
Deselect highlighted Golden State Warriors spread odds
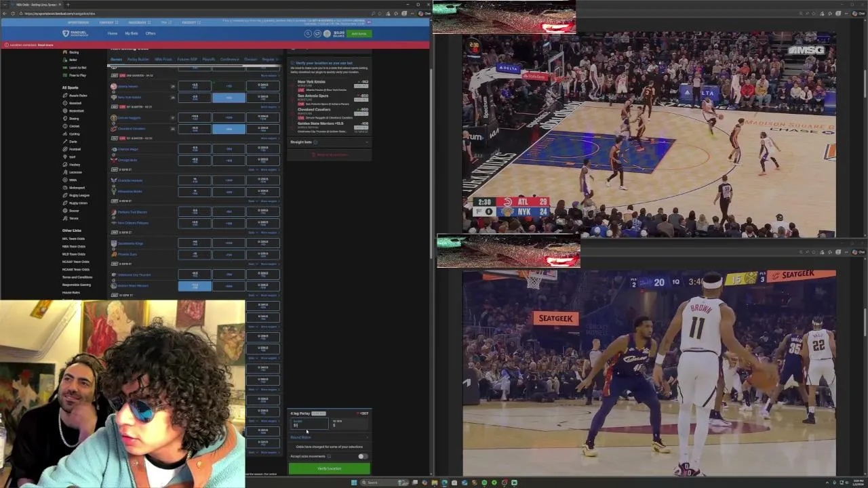pyautogui.click(x=195, y=285)
